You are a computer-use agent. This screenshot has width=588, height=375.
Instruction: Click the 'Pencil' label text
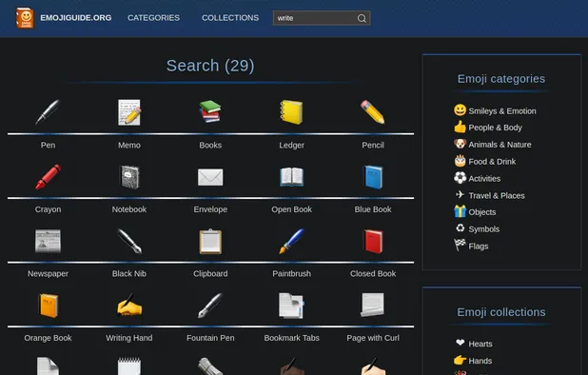373,145
